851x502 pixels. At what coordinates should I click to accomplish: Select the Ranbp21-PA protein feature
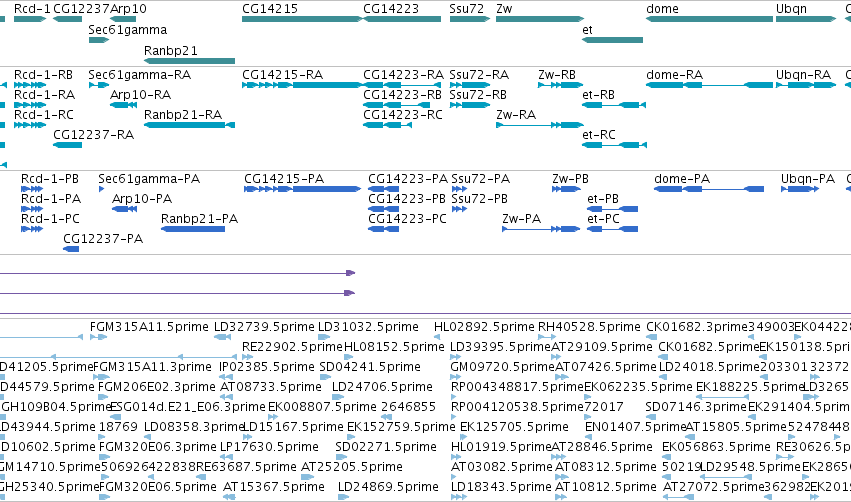[x=193, y=229]
